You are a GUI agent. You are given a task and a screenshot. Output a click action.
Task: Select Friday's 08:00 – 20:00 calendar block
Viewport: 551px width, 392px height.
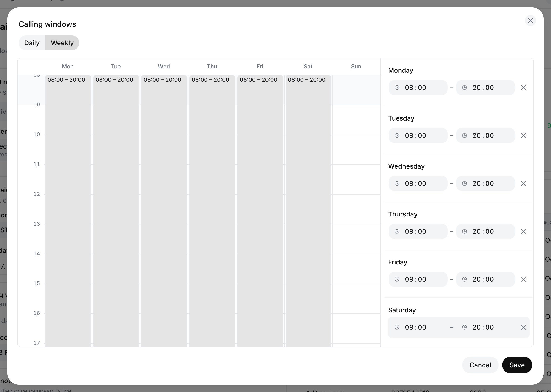tap(260, 211)
